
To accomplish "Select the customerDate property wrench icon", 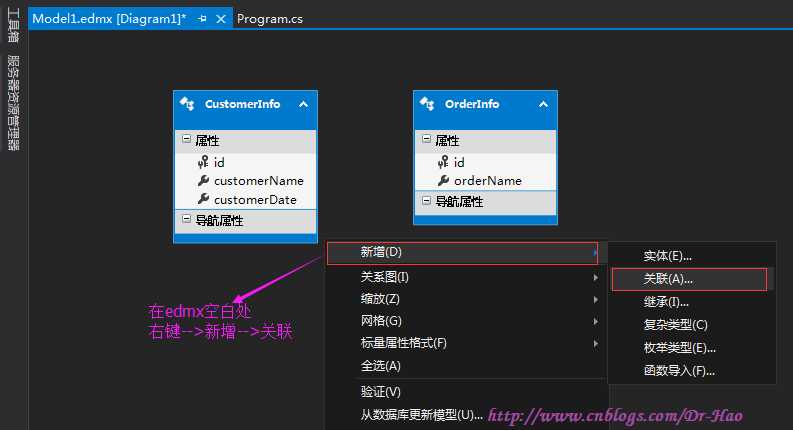I will (203, 199).
